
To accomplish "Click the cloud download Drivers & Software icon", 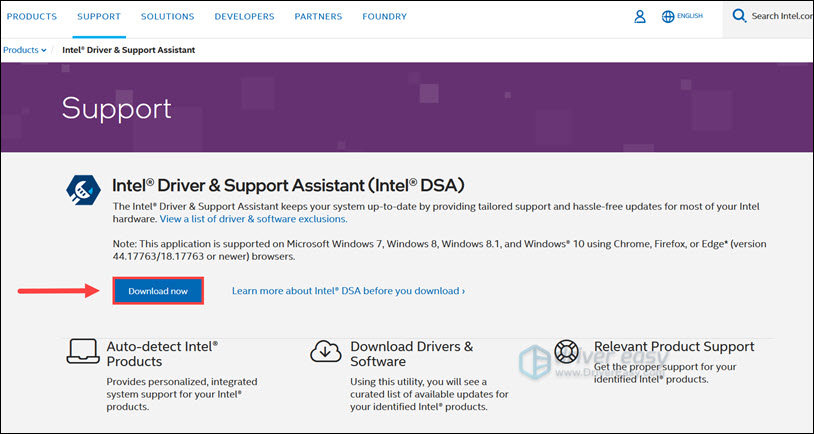I will [326, 351].
